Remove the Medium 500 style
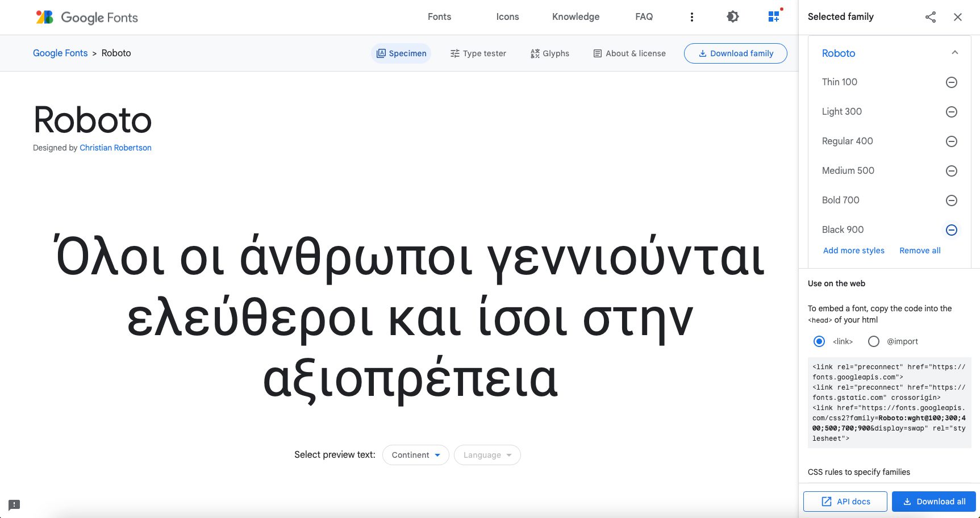This screenshot has height=518, width=980. click(952, 171)
